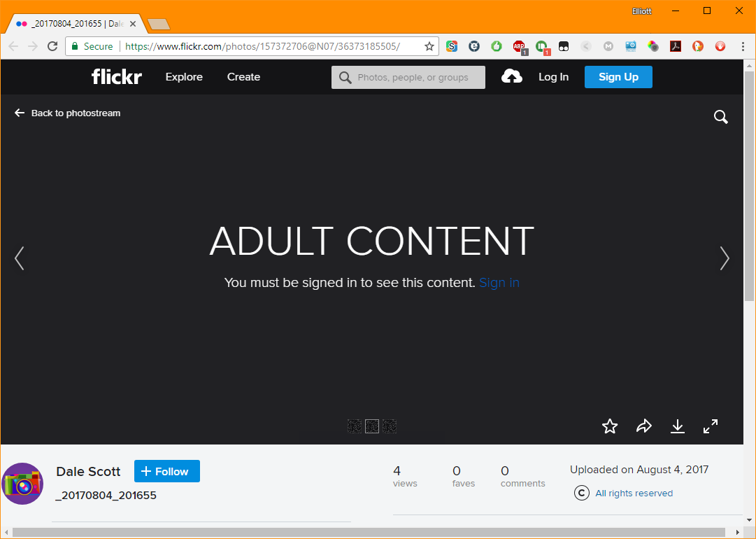Enter fullscreen with the expand arrows icon
Screen dimensions: 756x539
point(711,426)
